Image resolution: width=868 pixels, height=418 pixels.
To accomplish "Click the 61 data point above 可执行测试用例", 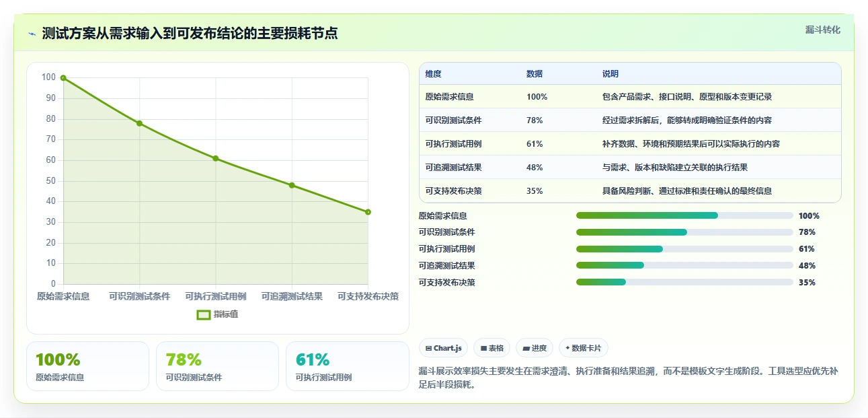I will tap(216, 158).
